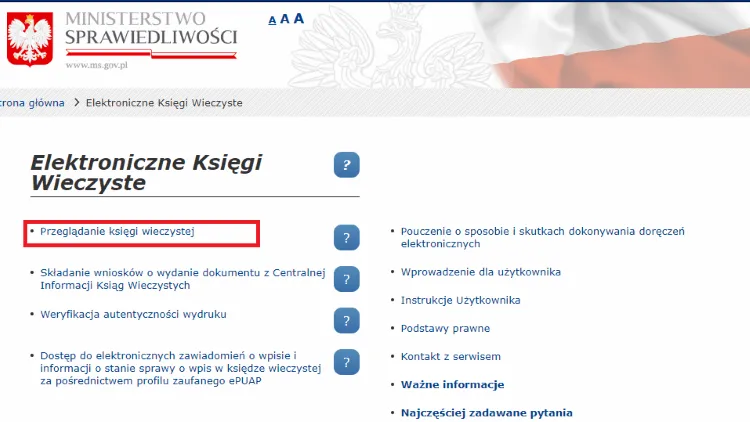The height and width of the screenshot is (422, 750).
Task: Select the largest font size A
Action: [x=298, y=18]
